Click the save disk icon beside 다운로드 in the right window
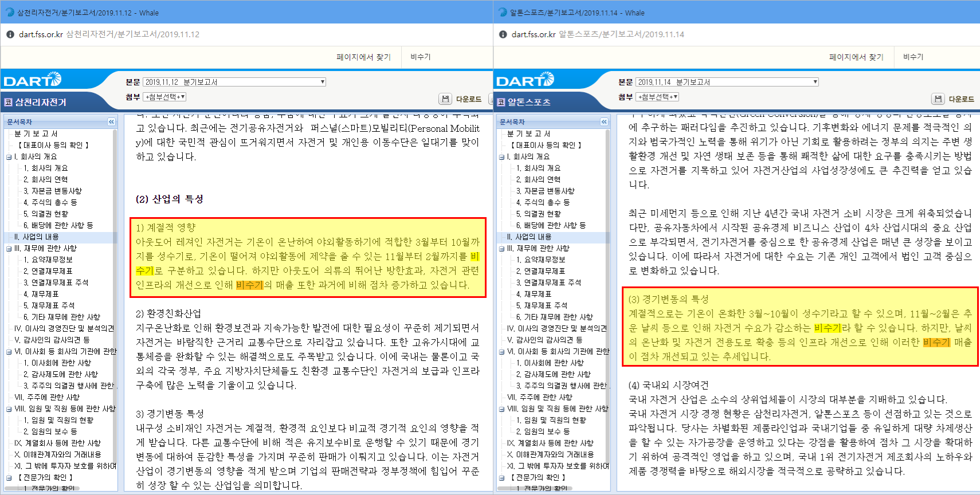This screenshot has width=980, height=495. click(x=938, y=99)
